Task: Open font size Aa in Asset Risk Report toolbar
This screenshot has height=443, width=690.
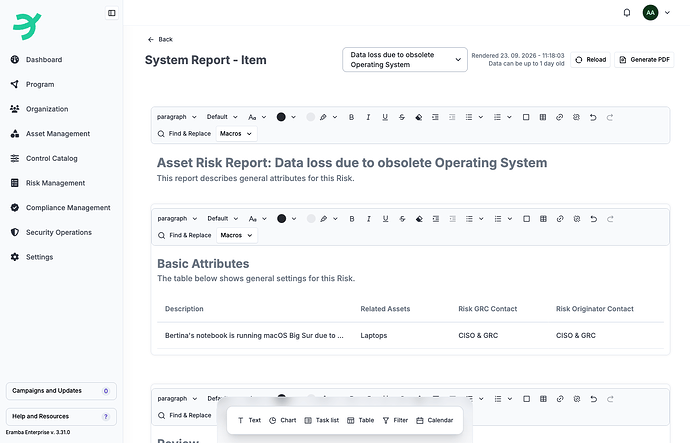Action: pos(252,117)
